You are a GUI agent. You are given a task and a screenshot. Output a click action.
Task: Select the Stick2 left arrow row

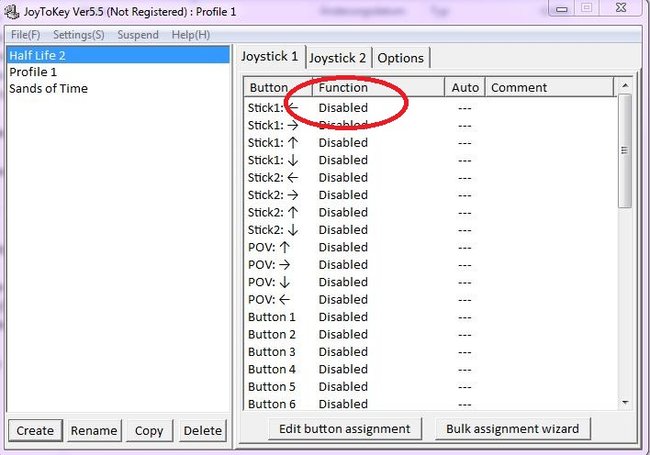[430, 177]
